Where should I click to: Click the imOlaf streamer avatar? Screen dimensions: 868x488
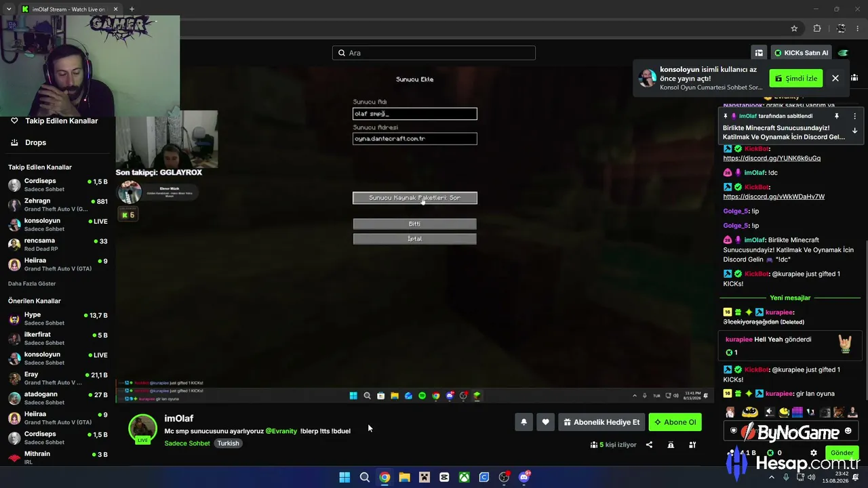coord(142,428)
